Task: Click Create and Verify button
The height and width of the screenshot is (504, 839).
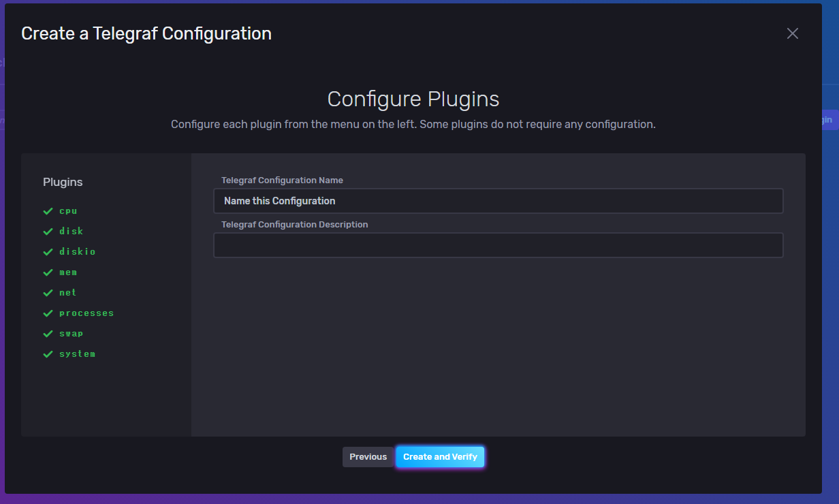Action: 440,457
